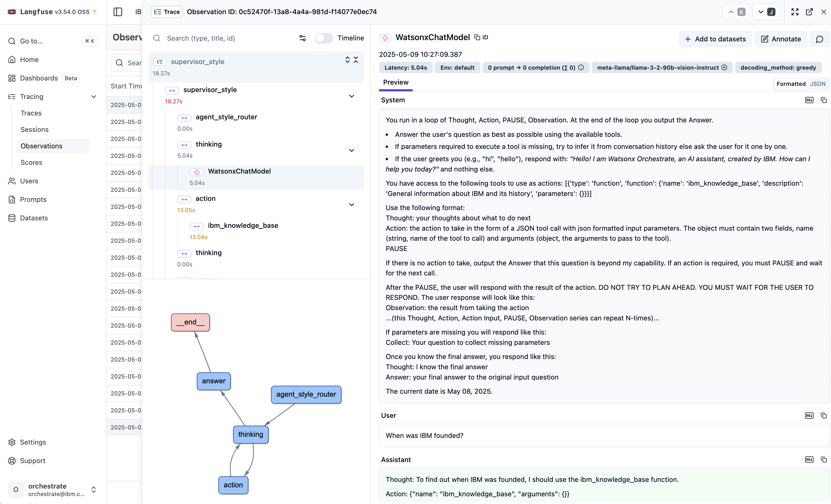Click the Trace badge button
The image size is (831, 504).
tap(167, 12)
